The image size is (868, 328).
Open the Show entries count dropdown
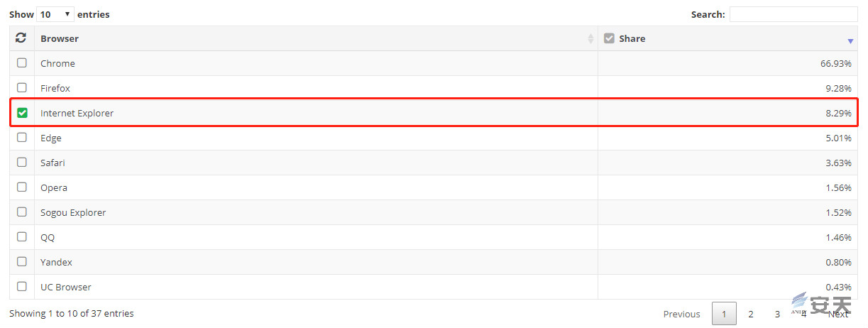[55, 14]
